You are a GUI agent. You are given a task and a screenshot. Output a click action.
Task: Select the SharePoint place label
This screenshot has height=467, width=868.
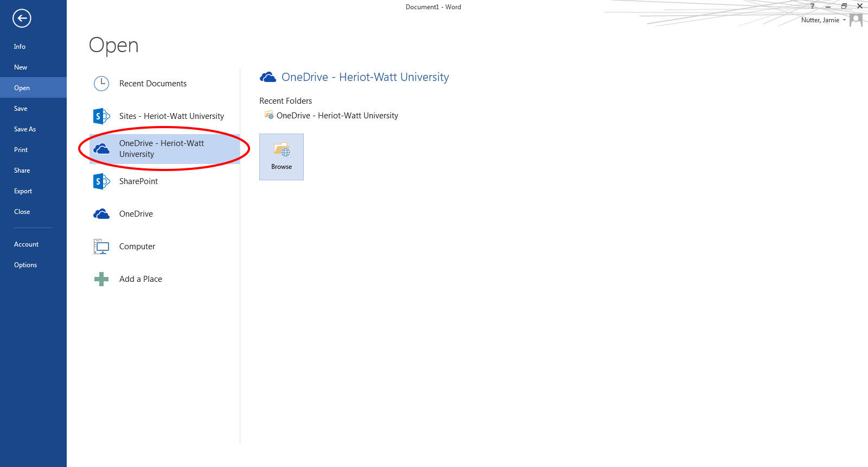[x=138, y=181]
